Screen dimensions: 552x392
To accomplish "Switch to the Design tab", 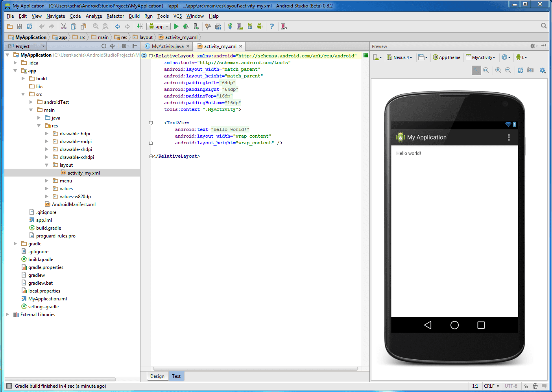I will [x=157, y=376].
